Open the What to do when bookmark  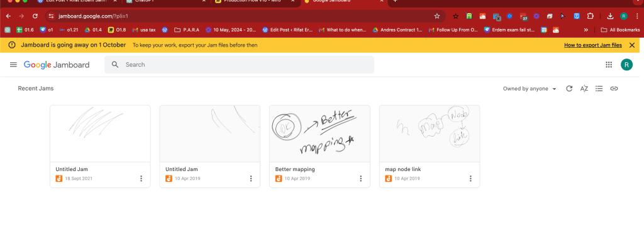pos(342,30)
